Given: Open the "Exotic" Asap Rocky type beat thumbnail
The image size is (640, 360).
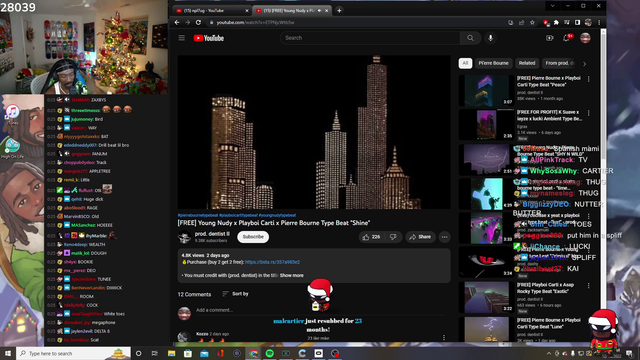Looking at the screenshot, I should [x=487, y=297].
